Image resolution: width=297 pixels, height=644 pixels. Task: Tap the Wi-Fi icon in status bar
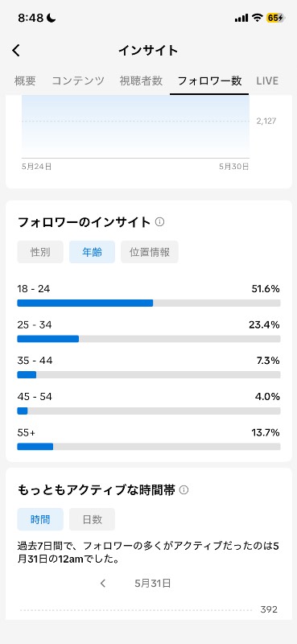coord(257,18)
